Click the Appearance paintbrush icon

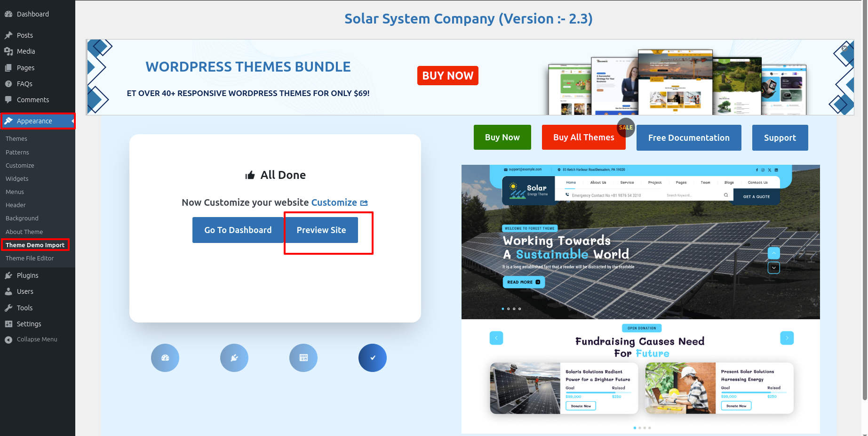8,121
